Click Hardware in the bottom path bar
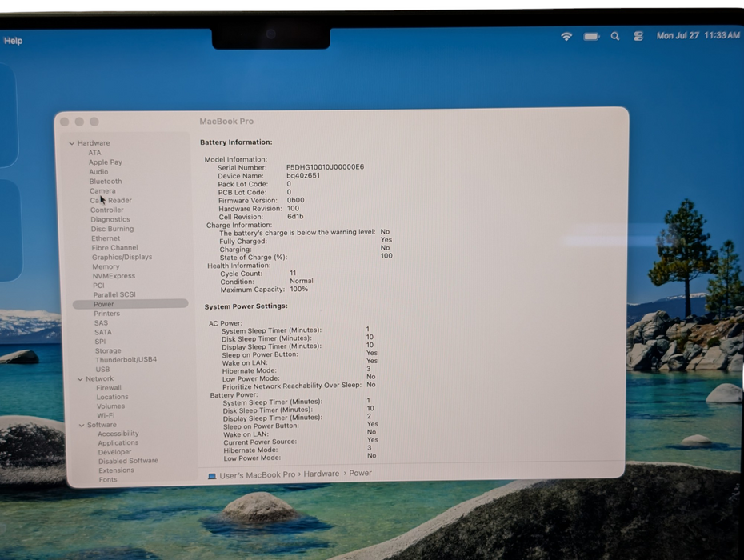Image resolution: width=744 pixels, height=560 pixels. [322, 474]
